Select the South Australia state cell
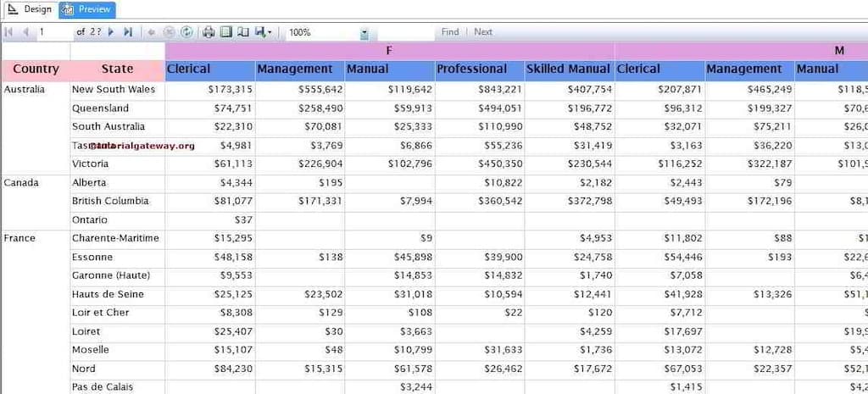This screenshot has width=868, height=394. point(117,127)
